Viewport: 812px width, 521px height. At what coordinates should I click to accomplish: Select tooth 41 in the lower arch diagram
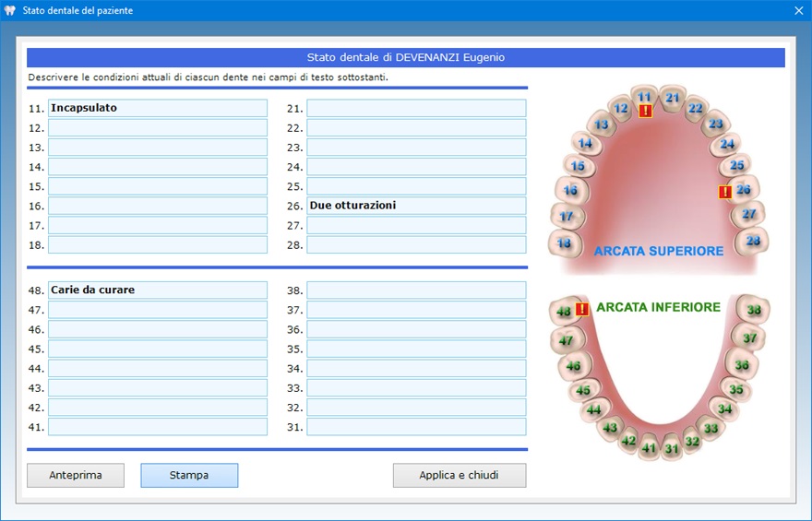click(649, 448)
